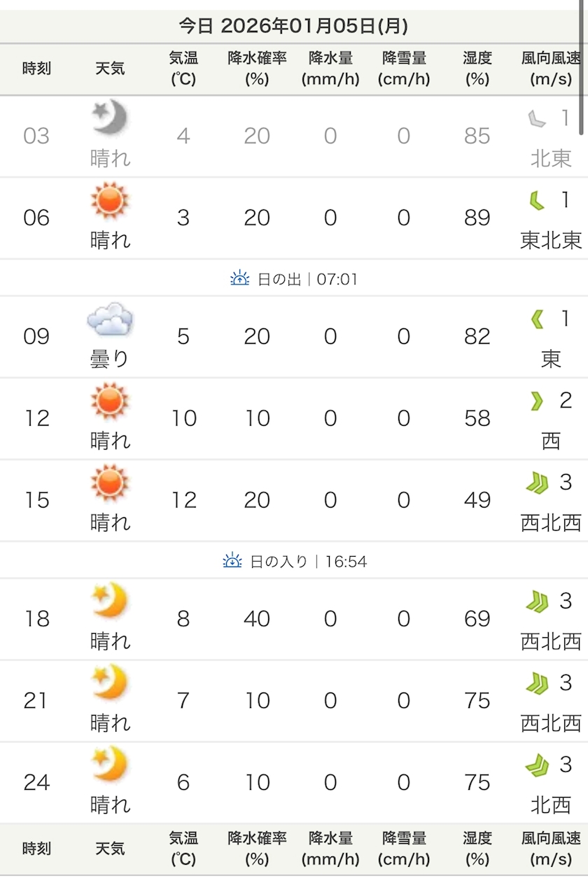The height and width of the screenshot is (883, 588).
Task: Click the moon icon in the 18 row
Action: click(110, 602)
